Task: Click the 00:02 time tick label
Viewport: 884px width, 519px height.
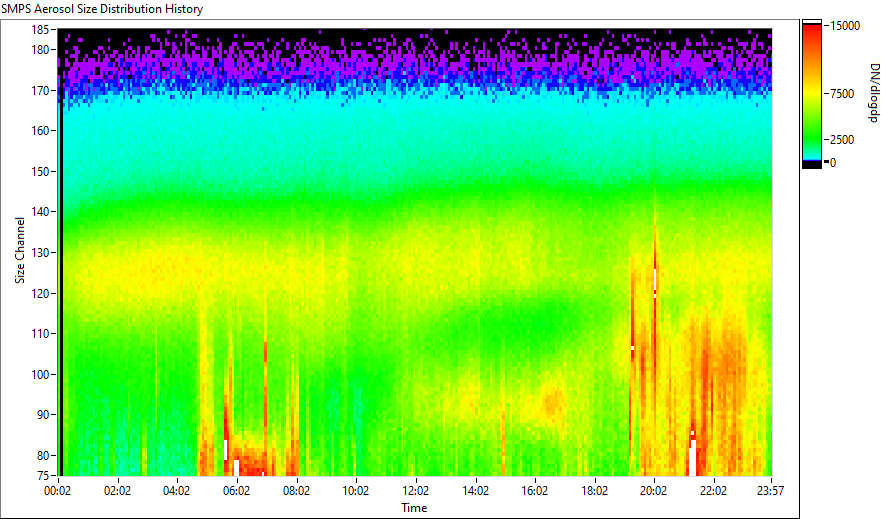Action: (x=58, y=491)
